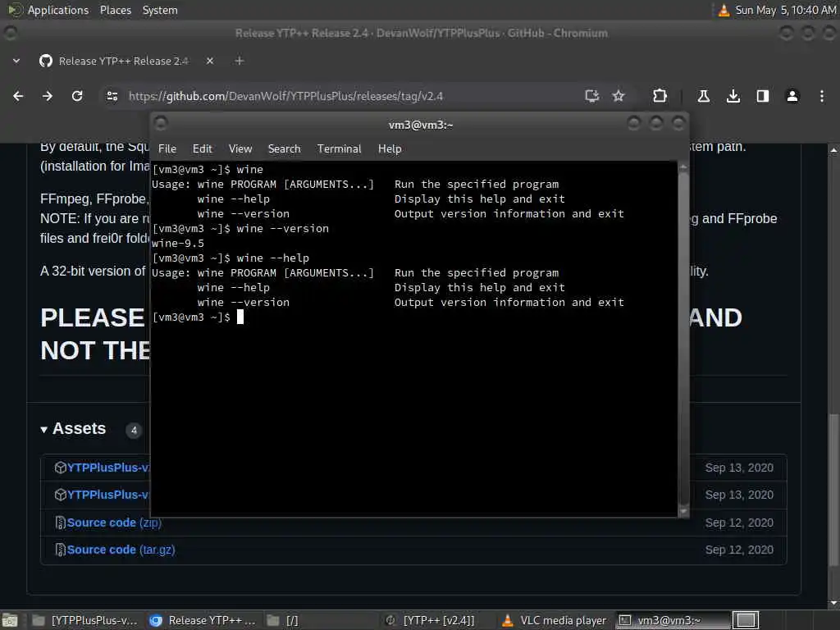840x630 pixels.
Task: Click the terminal window menu icon in titlebar
Action: tap(161, 124)
